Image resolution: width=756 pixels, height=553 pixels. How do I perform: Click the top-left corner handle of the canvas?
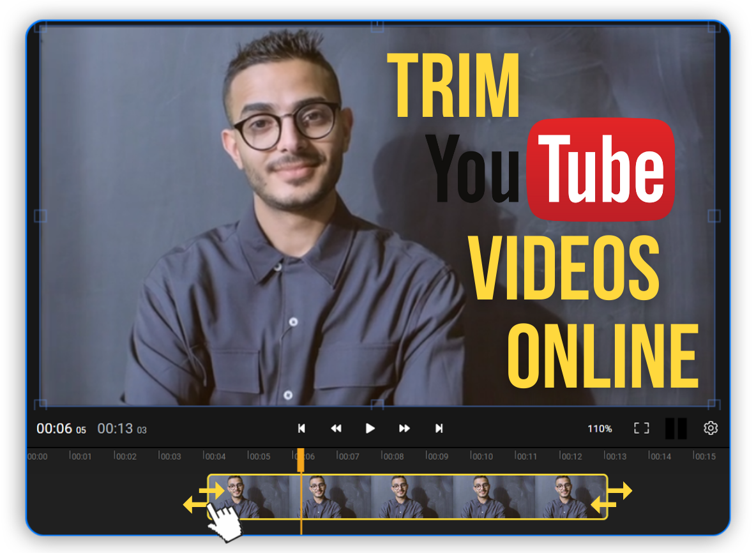click(x=40, y=27)
